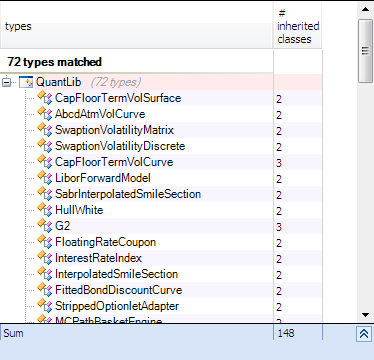Click inherited count for G2 row
This screenshot has height=360, width=374.
point(279,227)
